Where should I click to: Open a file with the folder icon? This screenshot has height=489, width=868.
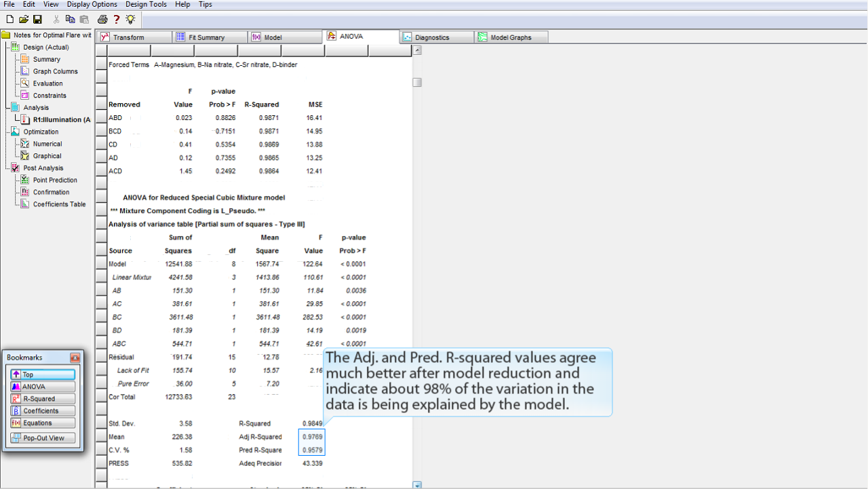[x=24, y=20]
